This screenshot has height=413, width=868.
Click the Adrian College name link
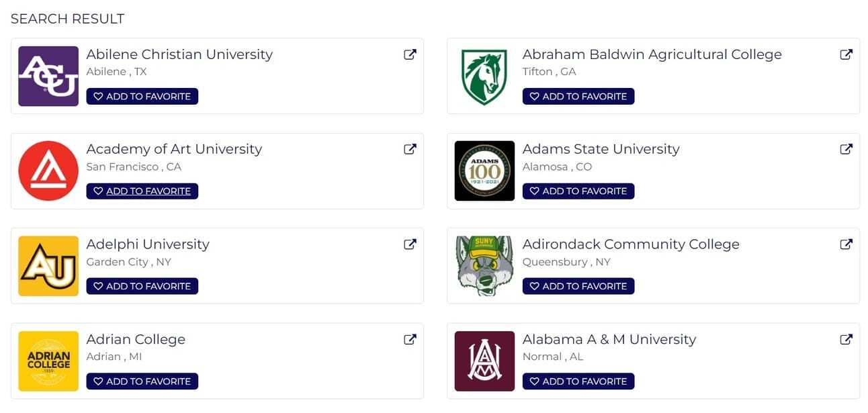pos(136,339)
